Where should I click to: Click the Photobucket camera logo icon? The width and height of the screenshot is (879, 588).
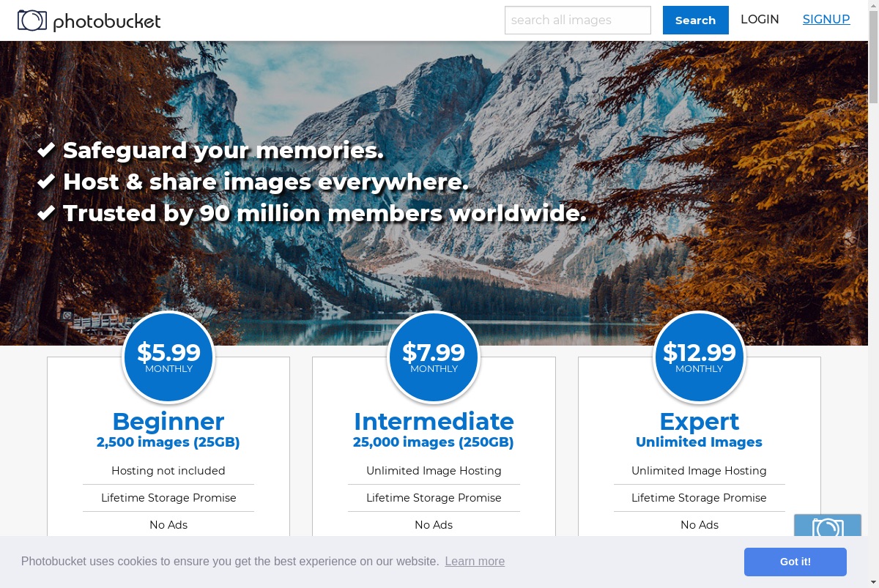pos(32,21)
